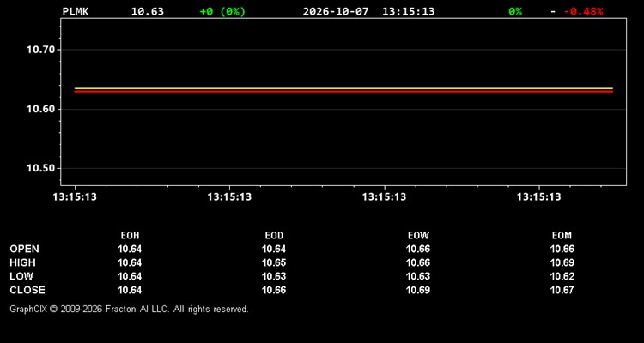Click the red -0.48% value
The image size is (644, 343).
click(584, 11)
